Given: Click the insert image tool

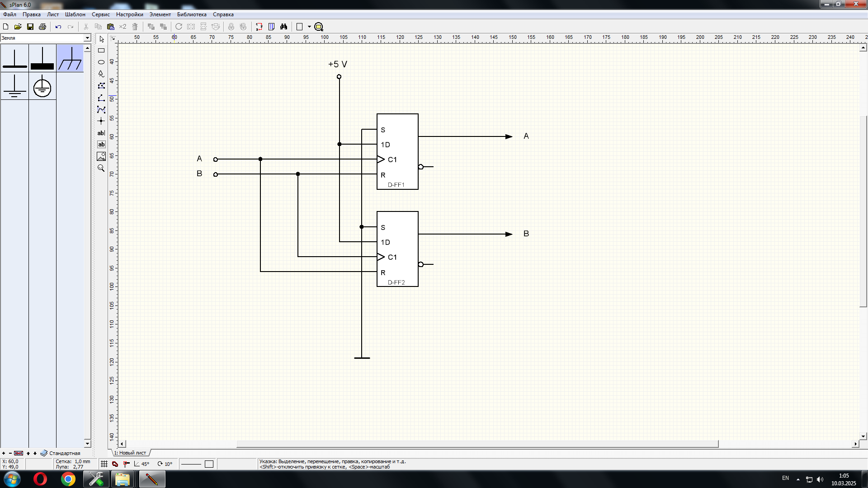Looking at the screenshot, I should (x=101, y=156).
